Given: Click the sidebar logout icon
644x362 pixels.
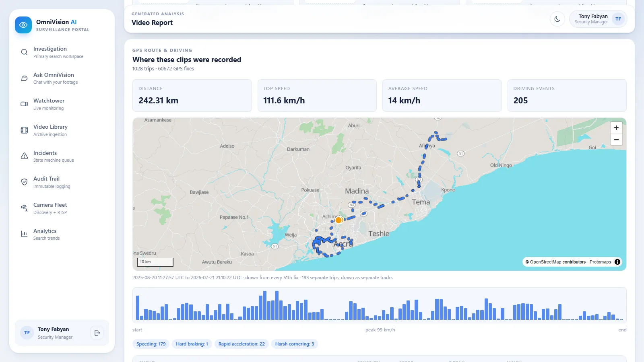Looking at the screenshot, I should coord(97,333).
